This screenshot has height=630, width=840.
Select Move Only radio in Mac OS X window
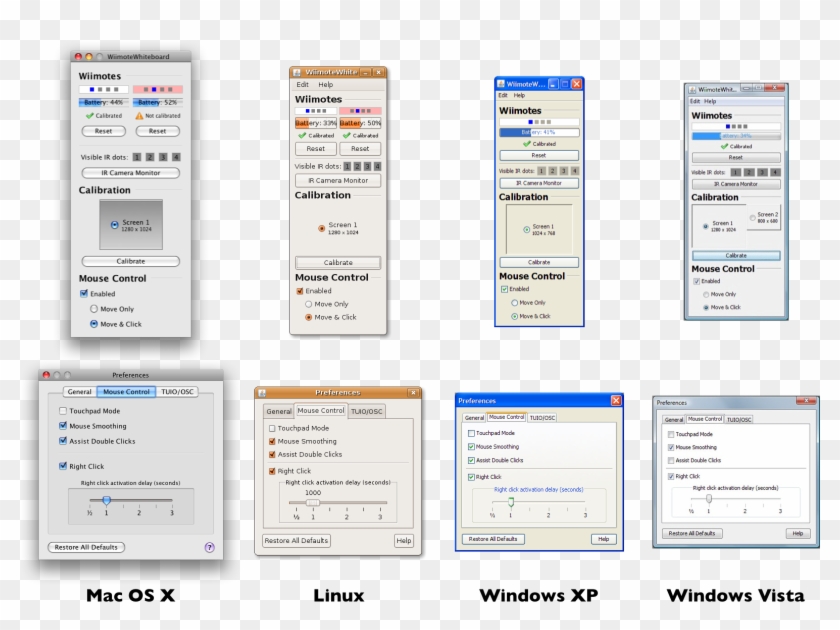[x=94, y=309]
